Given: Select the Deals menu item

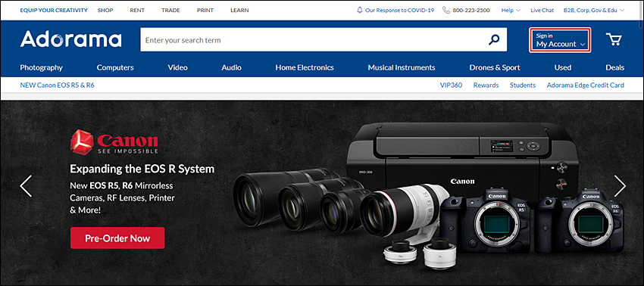Looking at the screenshot, I should [x=615, y=67].
